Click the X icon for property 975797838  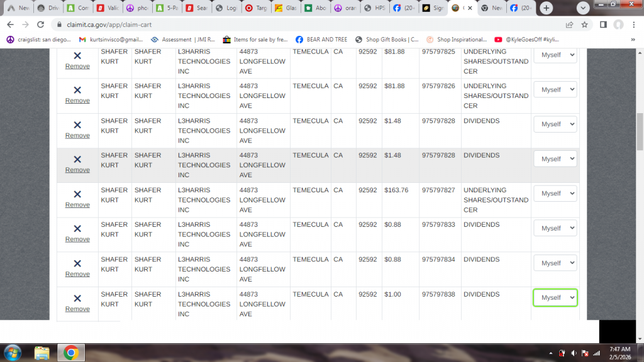pos(77,299)
